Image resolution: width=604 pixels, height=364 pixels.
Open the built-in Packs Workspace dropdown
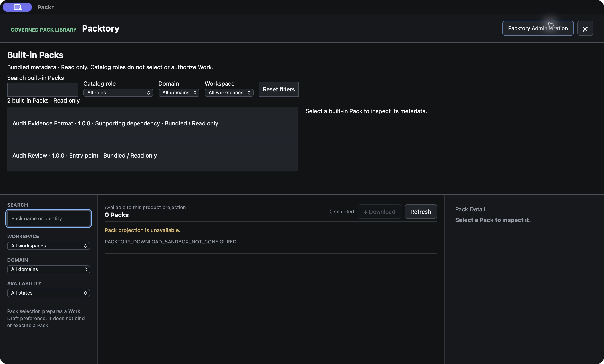pos(229,93)
